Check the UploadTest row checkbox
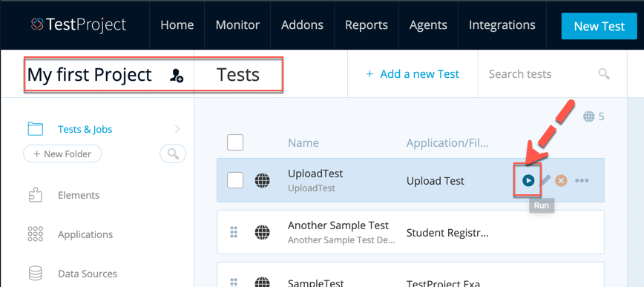Screen dimensions: 644x287 point(235,179)
